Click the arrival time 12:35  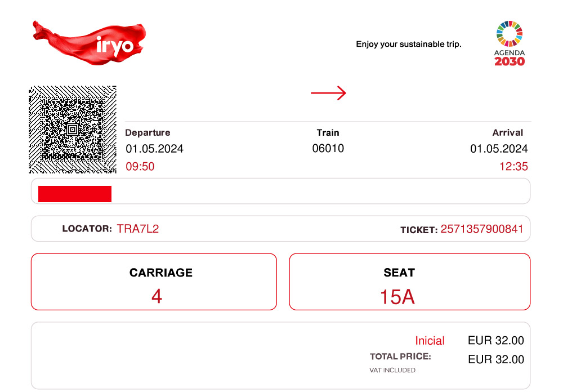pos(513,166)
